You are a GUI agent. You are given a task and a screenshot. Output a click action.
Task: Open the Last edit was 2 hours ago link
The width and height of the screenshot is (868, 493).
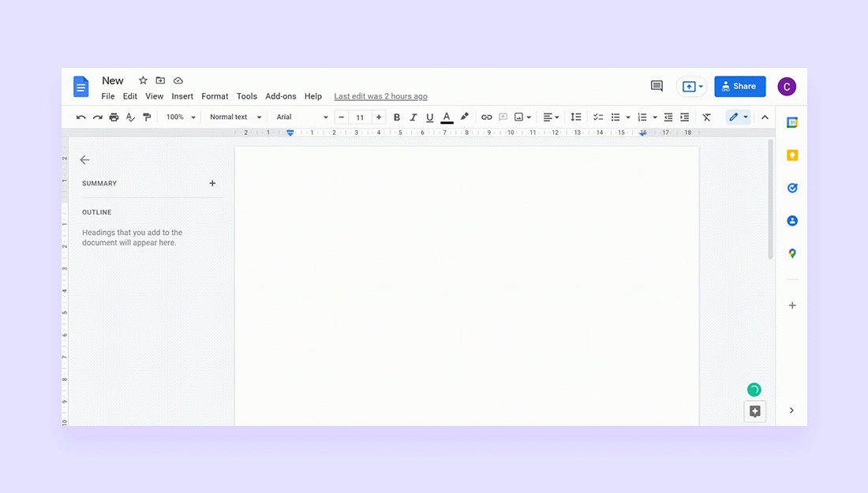[380, 96]
